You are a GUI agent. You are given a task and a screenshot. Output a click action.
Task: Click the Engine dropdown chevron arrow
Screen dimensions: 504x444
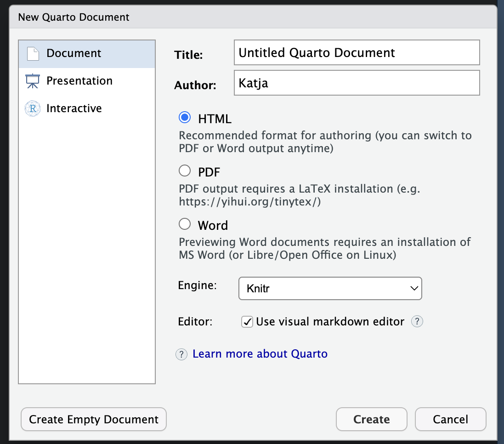pyautogui.click(x=413, y=289)
